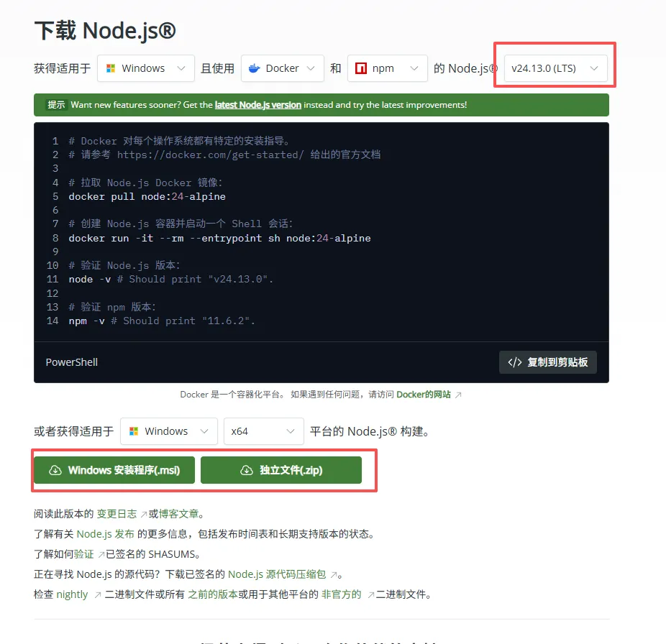Click the chevron arrow of the npm dropdown
Image resolution: width=666 pixels, height=644 pixels.
(414, 68)
